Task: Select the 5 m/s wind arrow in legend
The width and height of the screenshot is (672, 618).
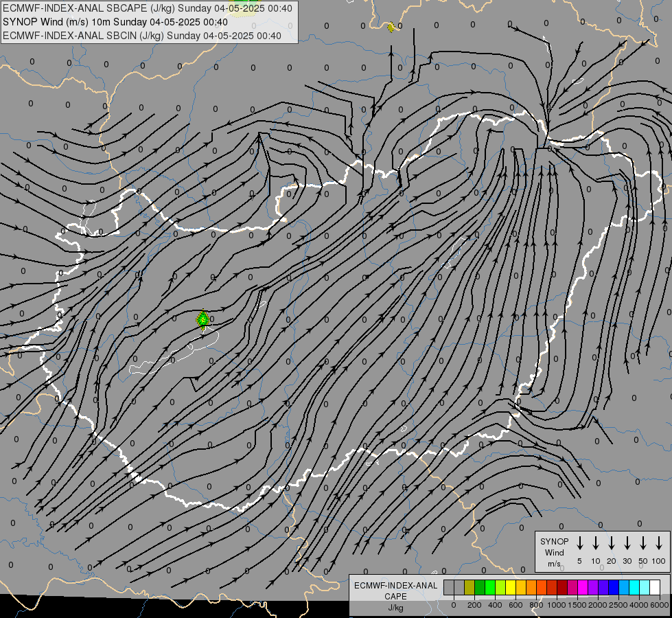Action: (579, 543)
